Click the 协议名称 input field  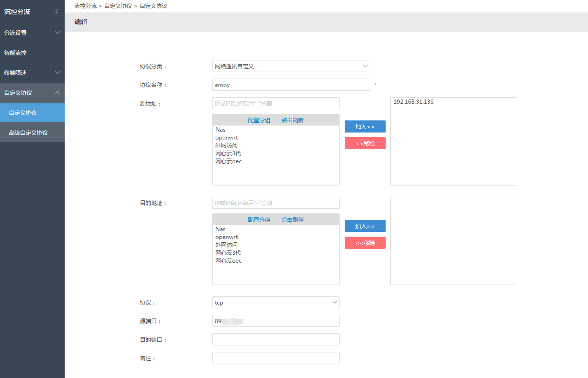click(291, 85)
